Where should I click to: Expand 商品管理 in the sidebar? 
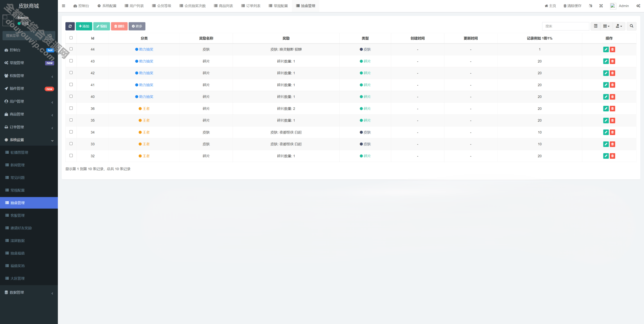29,114
